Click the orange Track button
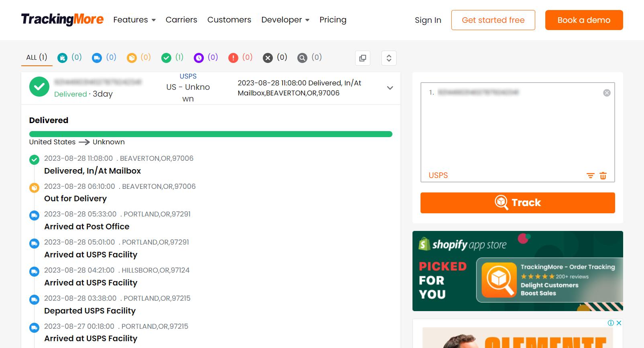The width and height of the screenshot is (644, 348). click(518, 203)
